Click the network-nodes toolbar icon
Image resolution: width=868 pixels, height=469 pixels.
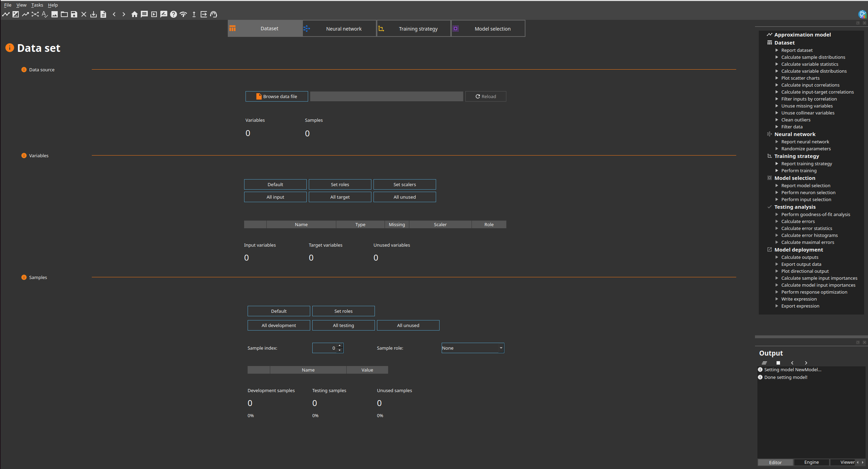pos(35,14)
